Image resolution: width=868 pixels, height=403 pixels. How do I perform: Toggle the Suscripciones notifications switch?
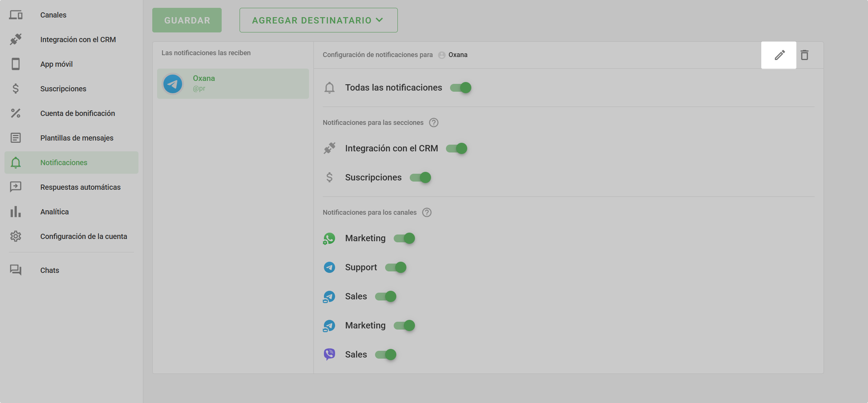421,177
